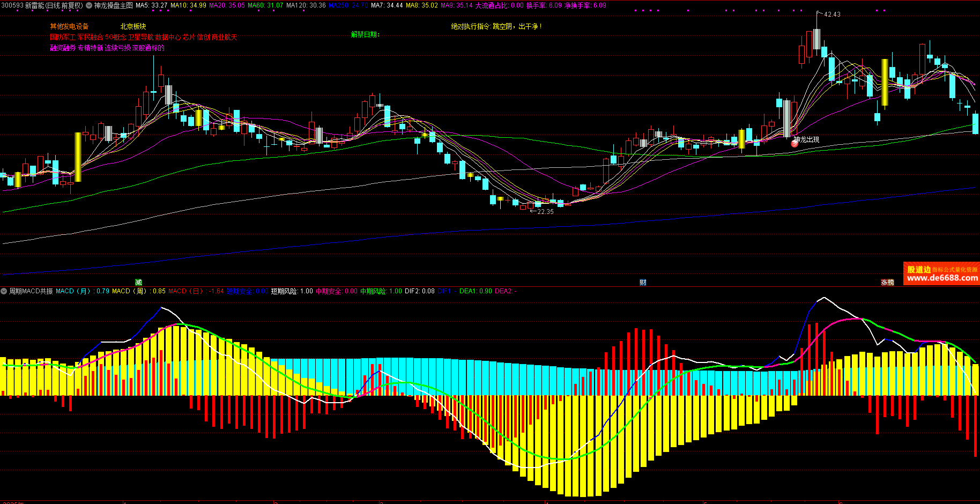Click the '跳空阴，出干净！' instruction text
This screenshot has height=504, width=980.
[x=517, y=26]
